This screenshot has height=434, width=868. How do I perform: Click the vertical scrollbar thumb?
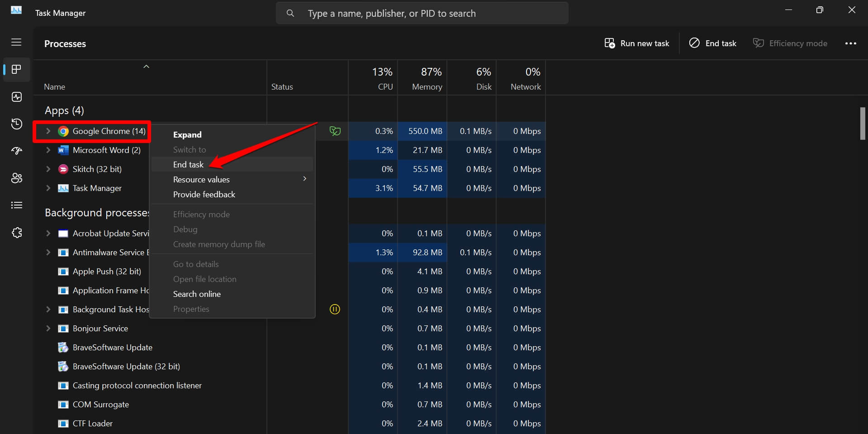(x=863, y=124)
